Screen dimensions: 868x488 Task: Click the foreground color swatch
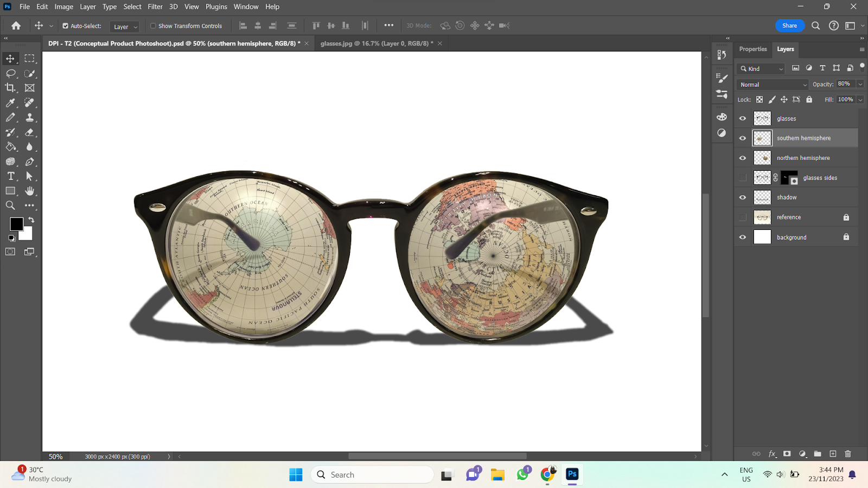click(16, 224)
